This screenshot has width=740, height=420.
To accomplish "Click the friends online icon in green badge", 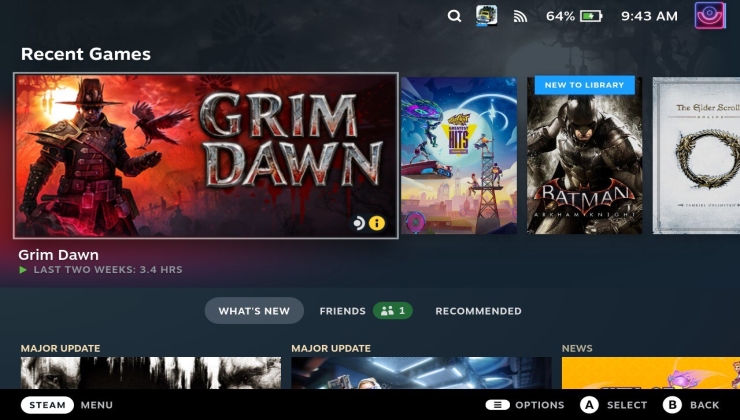I will [387, 311].
